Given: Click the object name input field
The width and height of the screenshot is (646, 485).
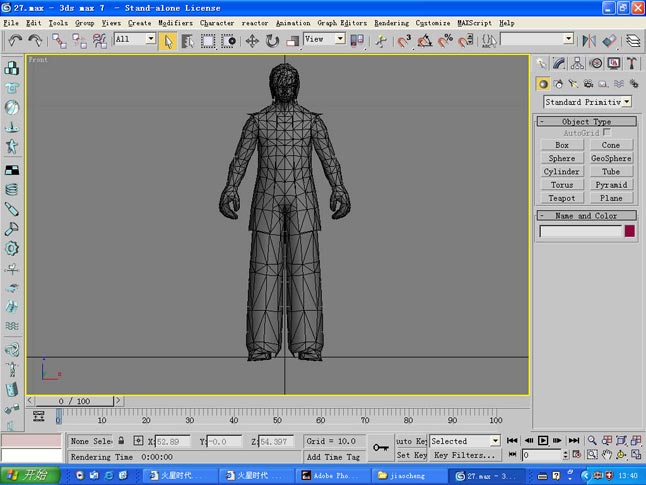Looking at the screenshot, I should [x=580, y=231].
